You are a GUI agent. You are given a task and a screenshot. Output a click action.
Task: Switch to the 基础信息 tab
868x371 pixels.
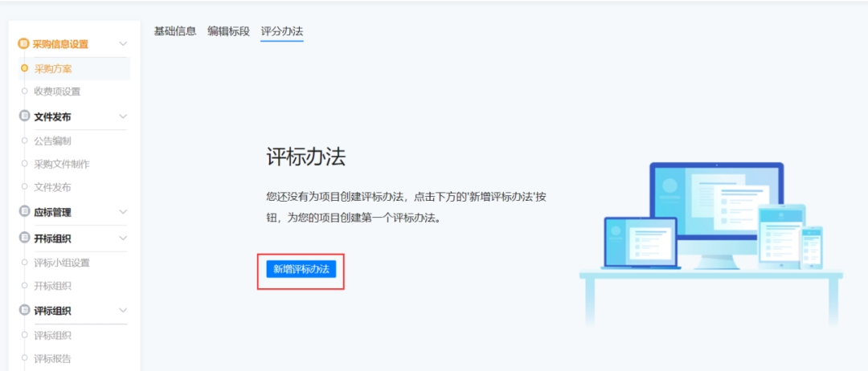[174, 31]
